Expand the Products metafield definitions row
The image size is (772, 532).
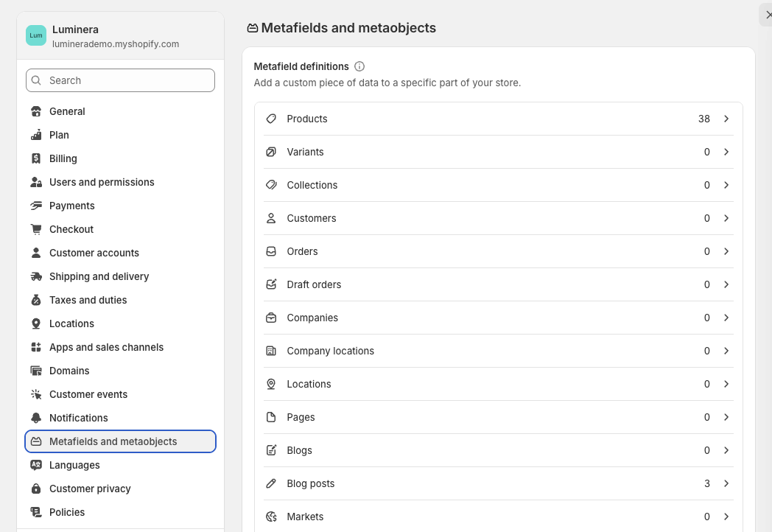(x=726, y=119)
